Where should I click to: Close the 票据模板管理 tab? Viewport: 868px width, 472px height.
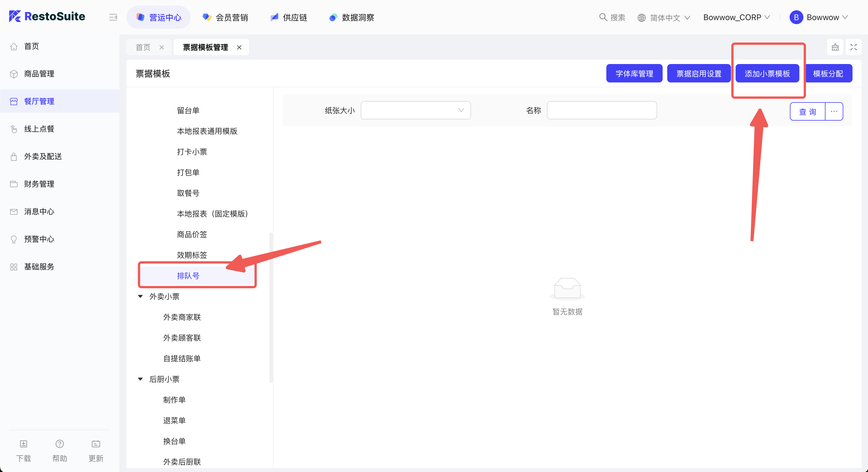pos(239,47)
